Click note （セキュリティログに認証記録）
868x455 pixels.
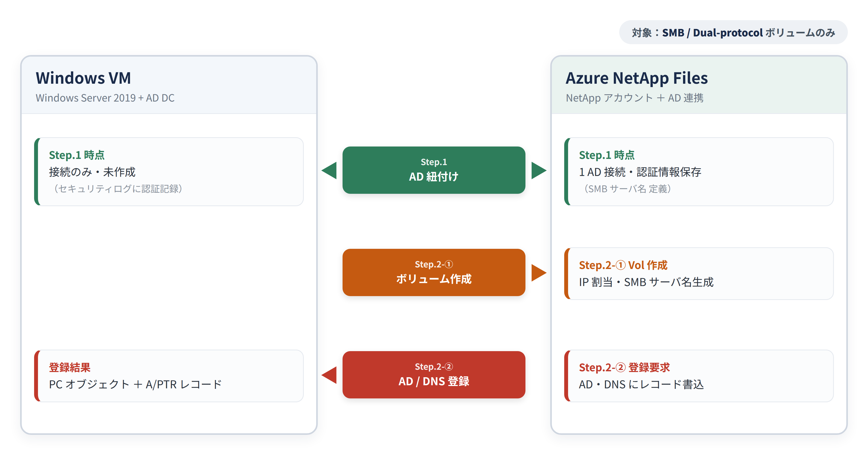click(118, 189)
